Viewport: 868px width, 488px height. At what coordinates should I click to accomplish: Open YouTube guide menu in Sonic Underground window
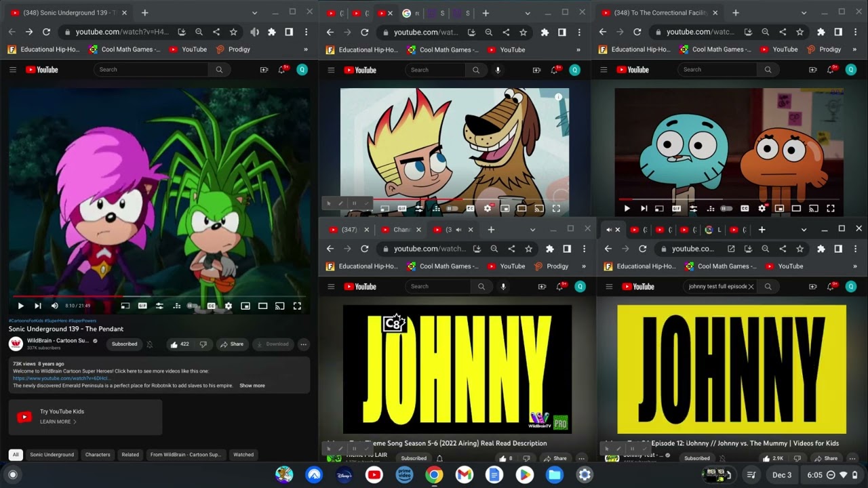point(12,69)
